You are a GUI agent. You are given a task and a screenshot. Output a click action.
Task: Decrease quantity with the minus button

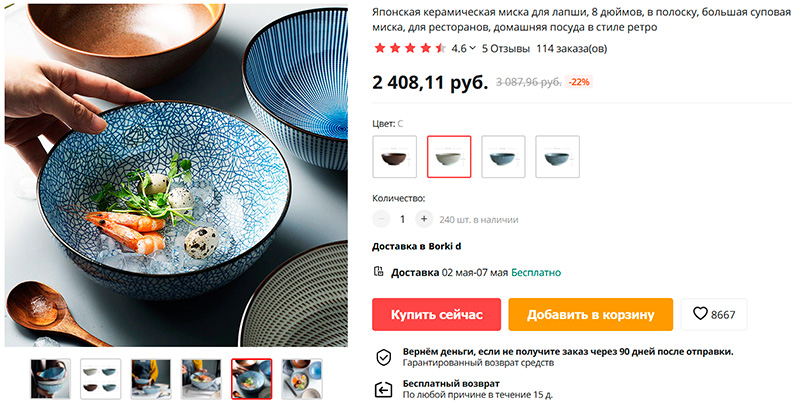(x=381, y=219)
